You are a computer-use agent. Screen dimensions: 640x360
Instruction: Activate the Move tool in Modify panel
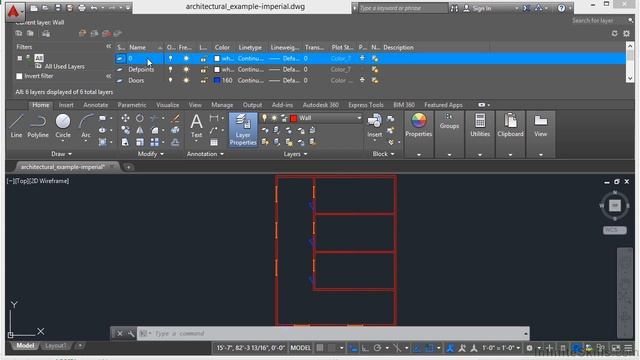(125, 118)
